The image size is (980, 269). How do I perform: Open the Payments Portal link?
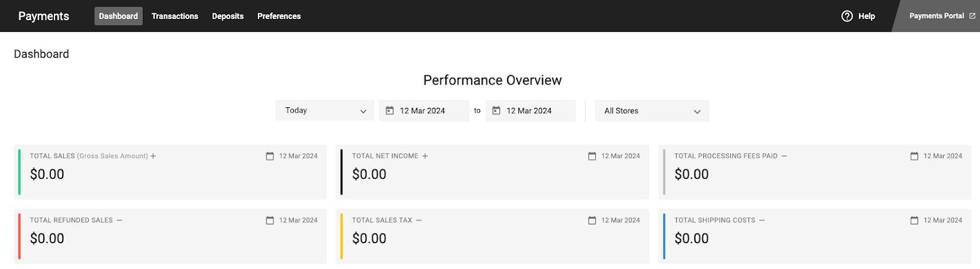936,16
